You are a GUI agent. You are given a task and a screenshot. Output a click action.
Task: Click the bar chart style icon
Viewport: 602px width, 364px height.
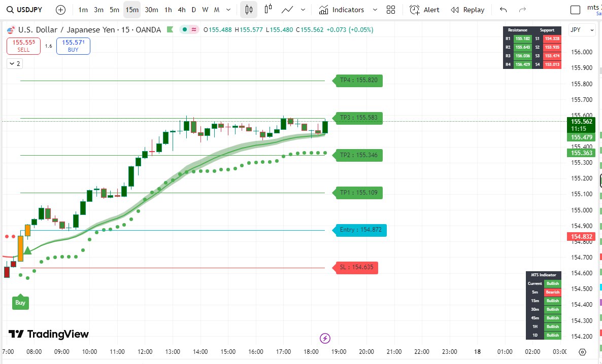(x=268, y=9)
